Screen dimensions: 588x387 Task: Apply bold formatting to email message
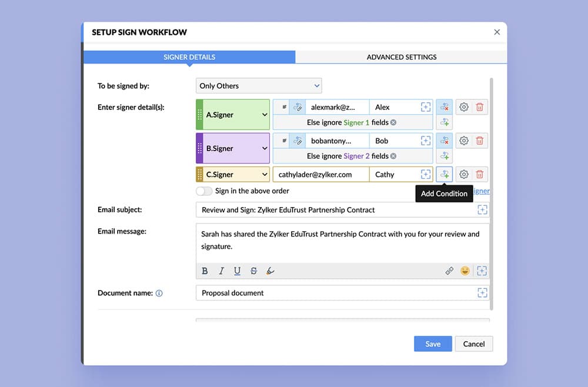click(x=205, y=271)
